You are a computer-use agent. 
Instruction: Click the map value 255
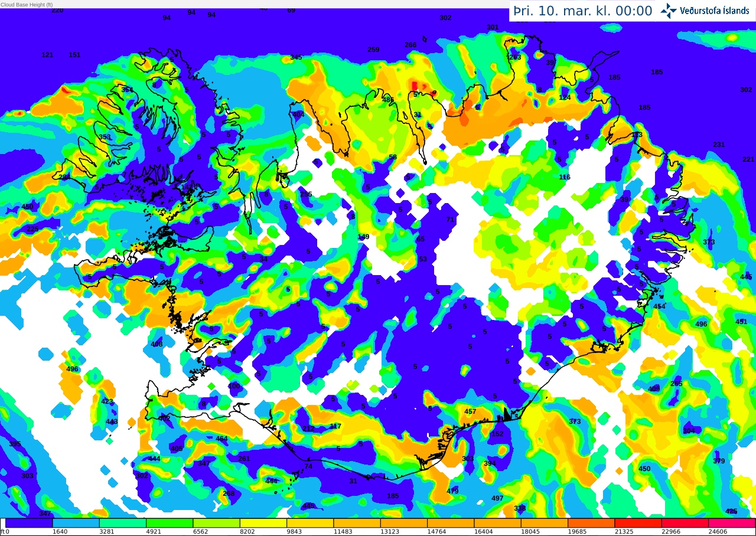point(306,194)
